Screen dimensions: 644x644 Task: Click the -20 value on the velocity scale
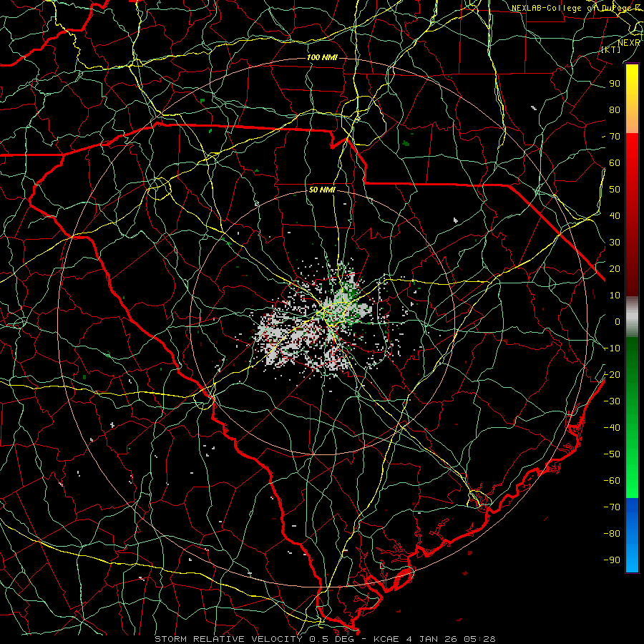pyautogui.click(x=612, y=374)
